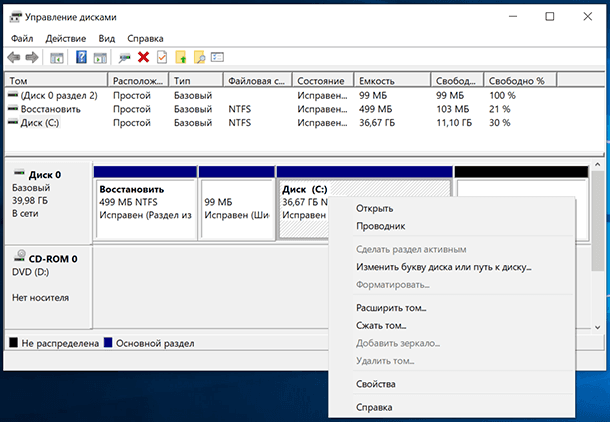
Task: Sort by the Файловая система column header
Action: pyautogui.click(x=257, y=80)
